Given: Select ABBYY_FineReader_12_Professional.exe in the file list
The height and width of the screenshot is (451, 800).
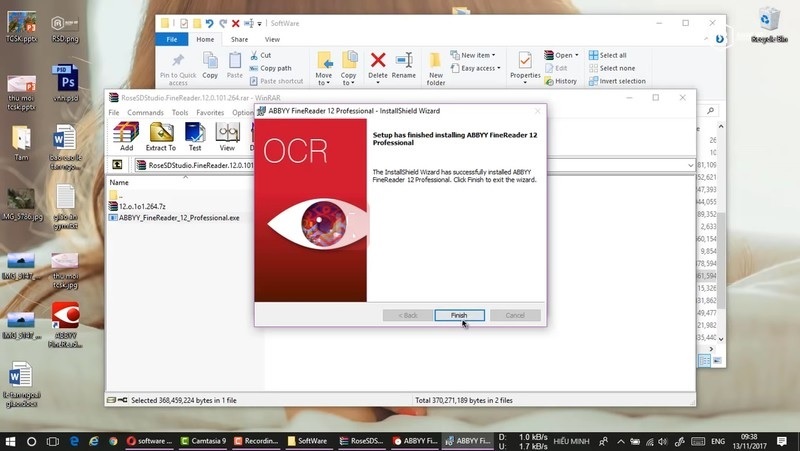Looking at the screenshot, I should point(179,217).
